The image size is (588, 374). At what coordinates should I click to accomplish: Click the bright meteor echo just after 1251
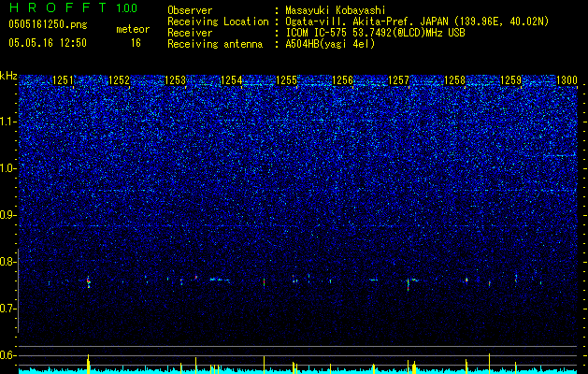point(89,282)
